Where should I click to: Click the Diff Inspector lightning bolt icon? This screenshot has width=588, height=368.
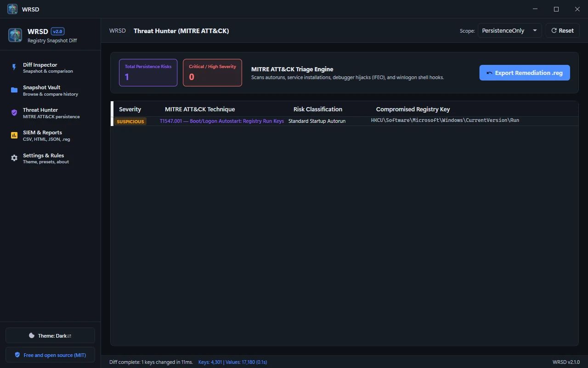tap(14, 67)
